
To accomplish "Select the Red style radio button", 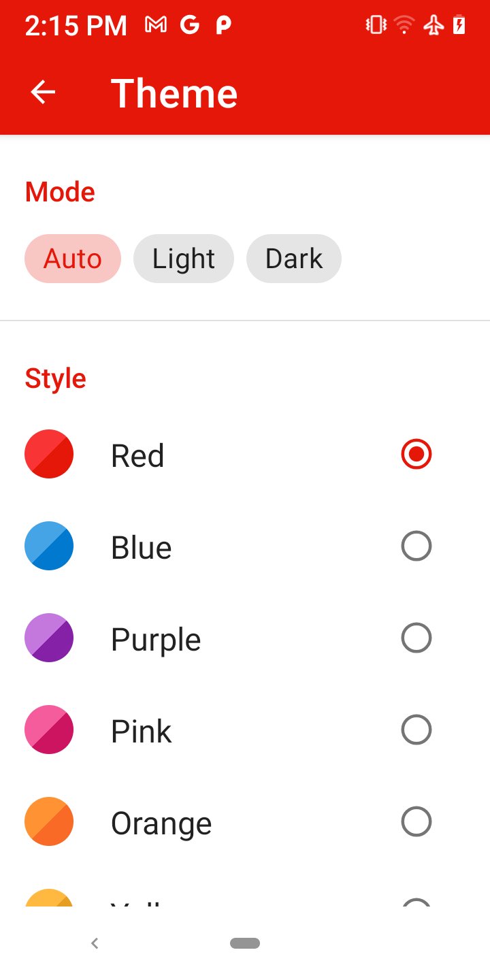I will point(416,454).
